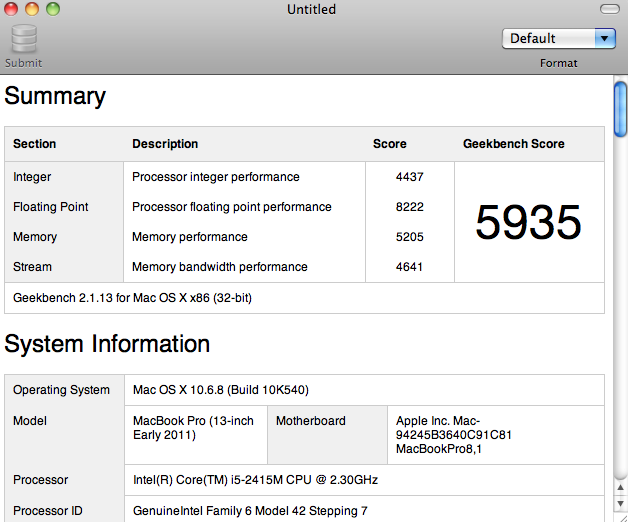Click 'Memory performance' description text
The height and width of the screenshot is (522, 628).
click(190, 237)
